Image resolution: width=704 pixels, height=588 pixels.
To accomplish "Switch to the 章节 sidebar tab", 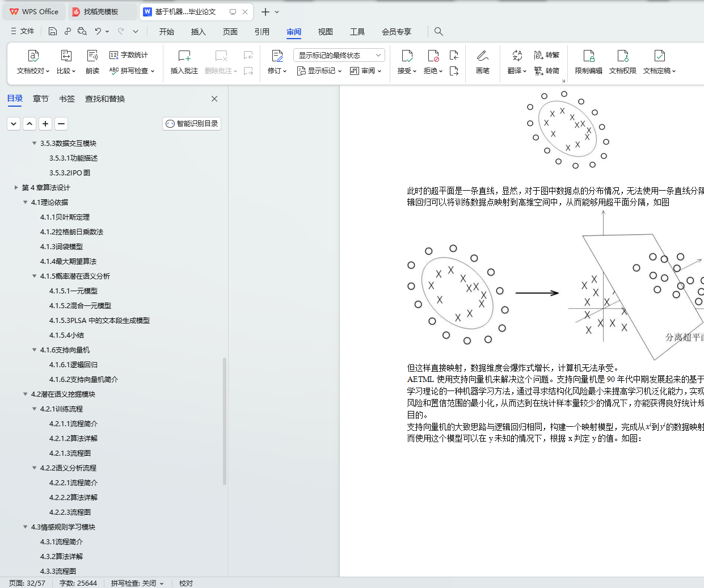I will point(41,99).
